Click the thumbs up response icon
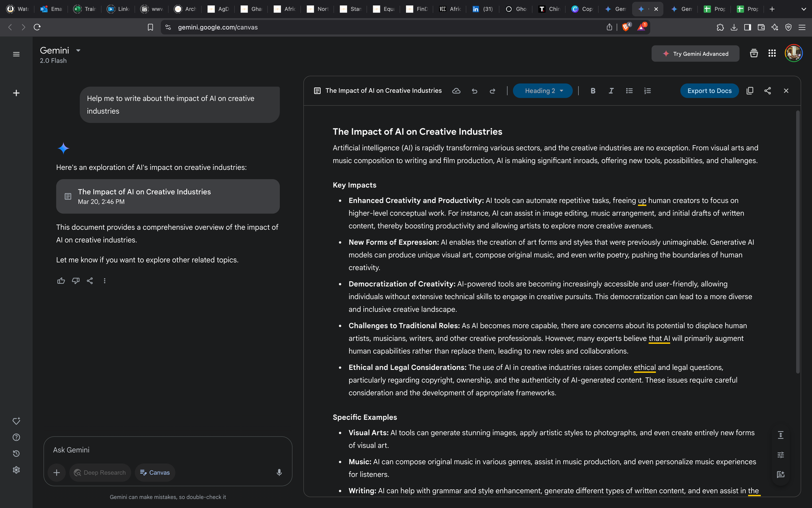812x508 pixels. pyautogui.click(x=61, y=281)
